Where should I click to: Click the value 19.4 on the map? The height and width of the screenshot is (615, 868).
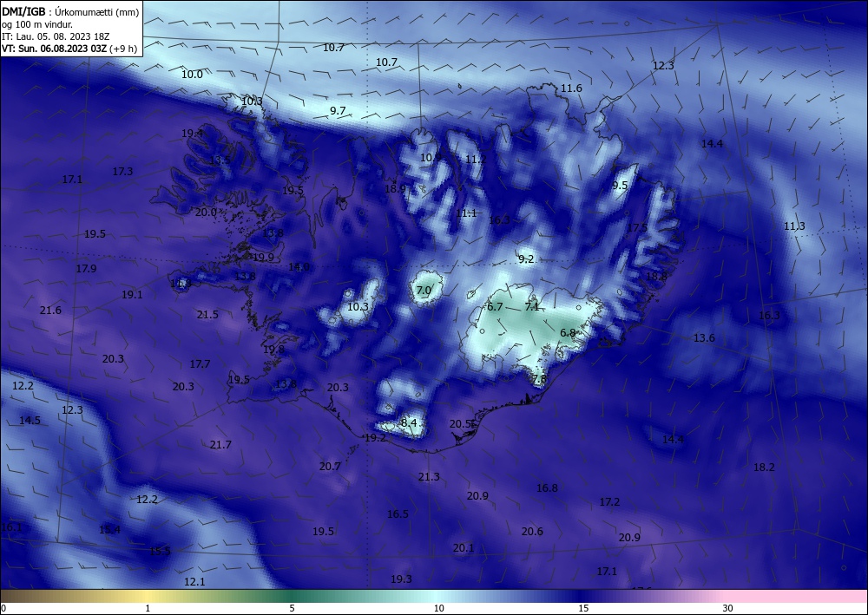(x=192, y=134)
